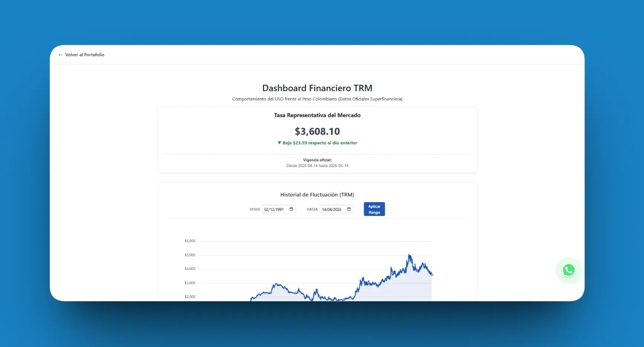Click the Vigencia oficial date range text

click(x=317, y=166)
